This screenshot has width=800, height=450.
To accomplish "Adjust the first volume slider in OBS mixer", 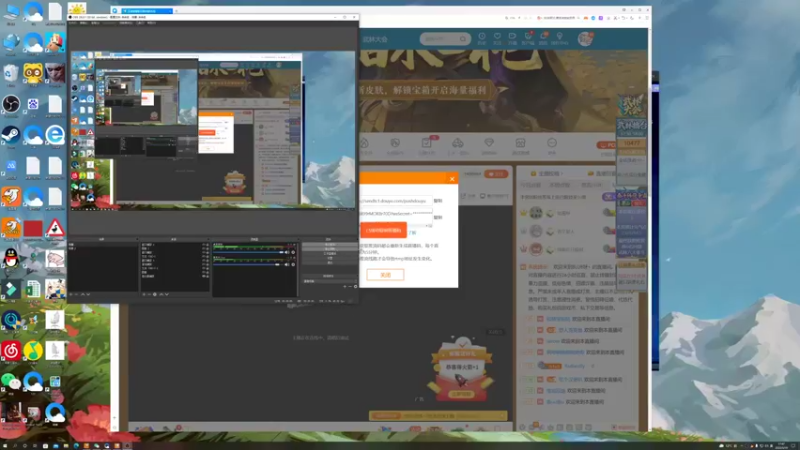I will 248,252.
